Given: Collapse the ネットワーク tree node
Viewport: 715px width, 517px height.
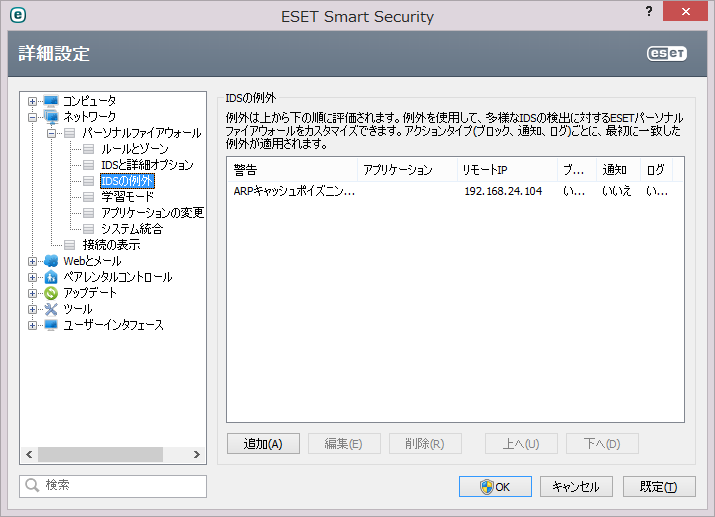Looking at the screenshot, I should [32, 117].
